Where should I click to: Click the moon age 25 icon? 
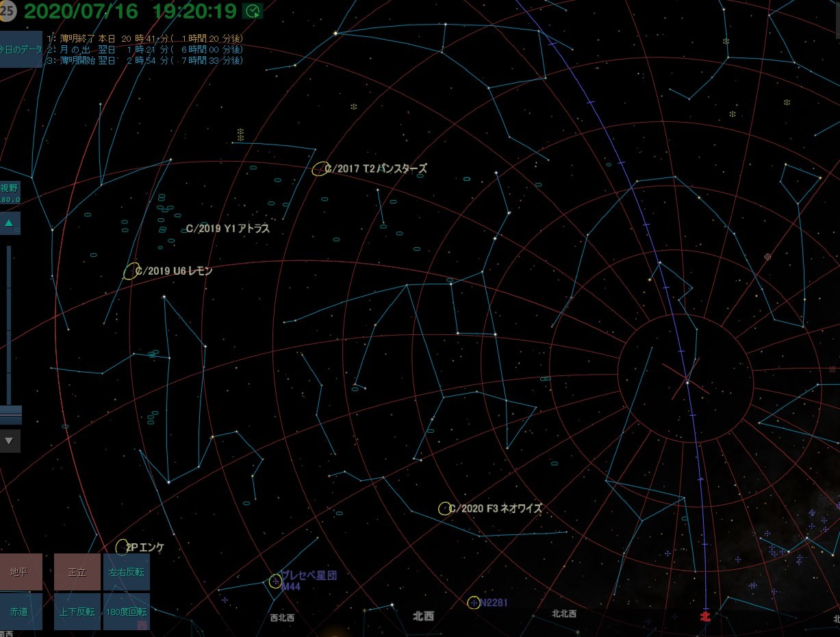click(7, 11)
